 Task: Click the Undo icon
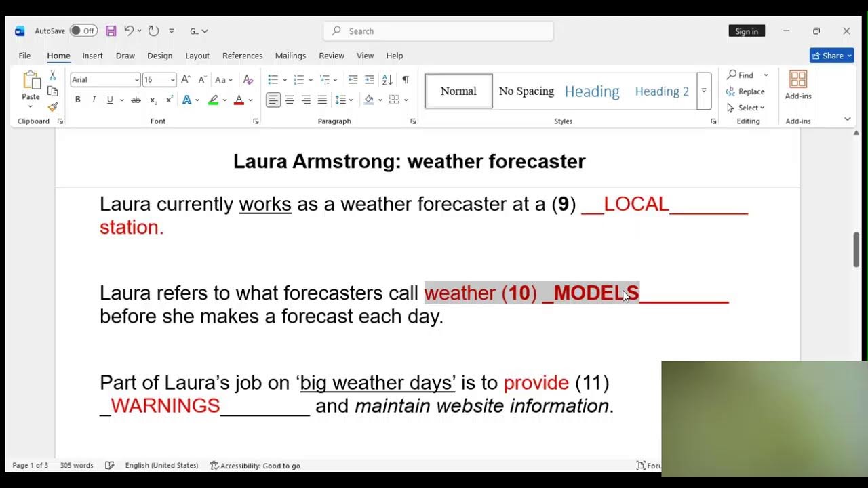coord(129,31)
